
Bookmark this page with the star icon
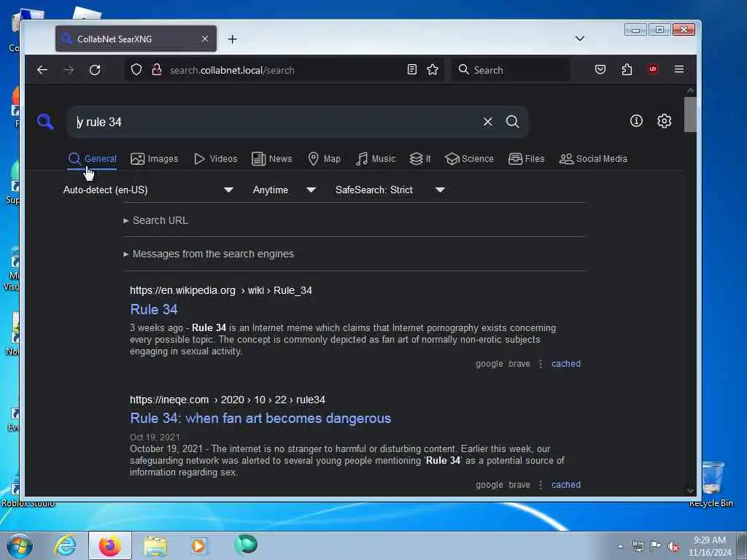(433, 69)
